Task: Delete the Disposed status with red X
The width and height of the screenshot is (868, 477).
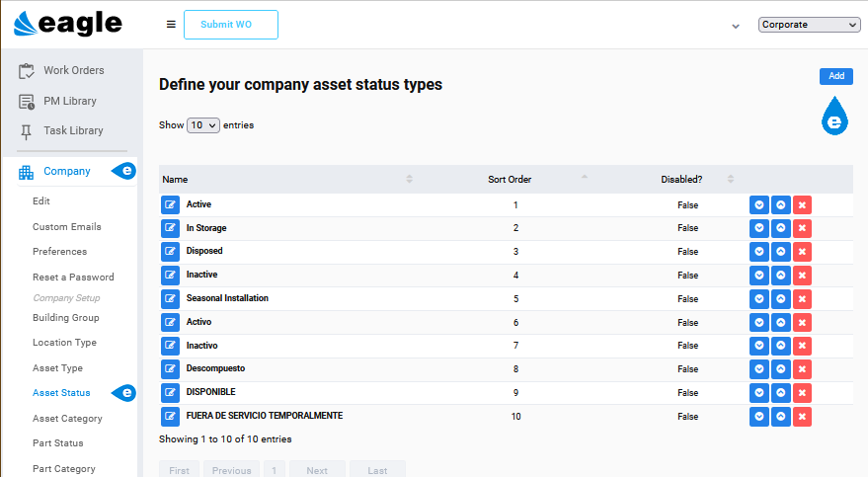Action: coord(802,252)
